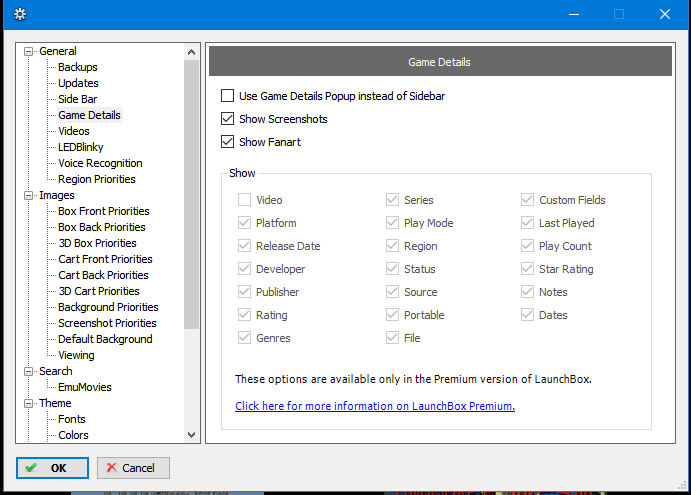The image size is (691, 495).
Task: Toggle the Status checkbox
Action: pyautogui.click(x=392, y=268)
